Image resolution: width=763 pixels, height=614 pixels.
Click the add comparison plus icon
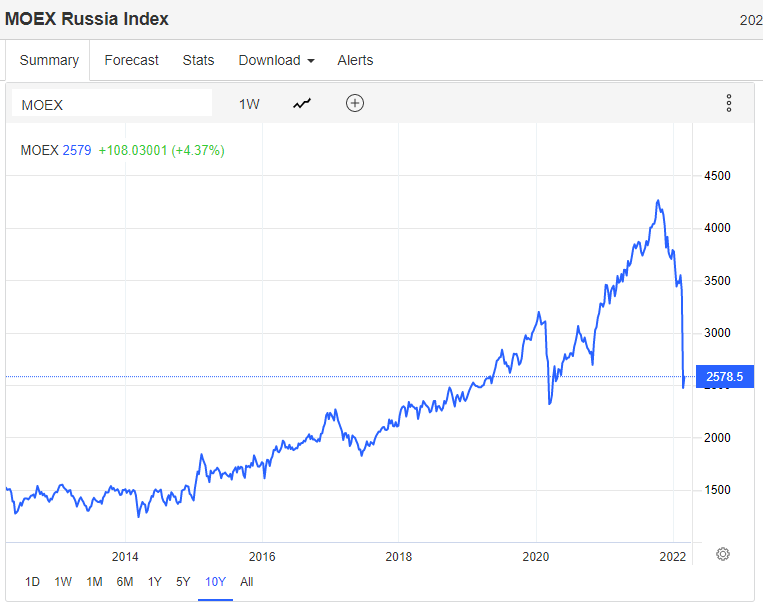pos(355,103)
